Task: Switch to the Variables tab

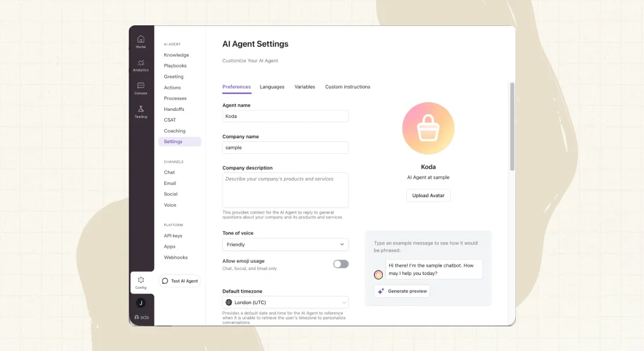Action: (x=305, y=87)
